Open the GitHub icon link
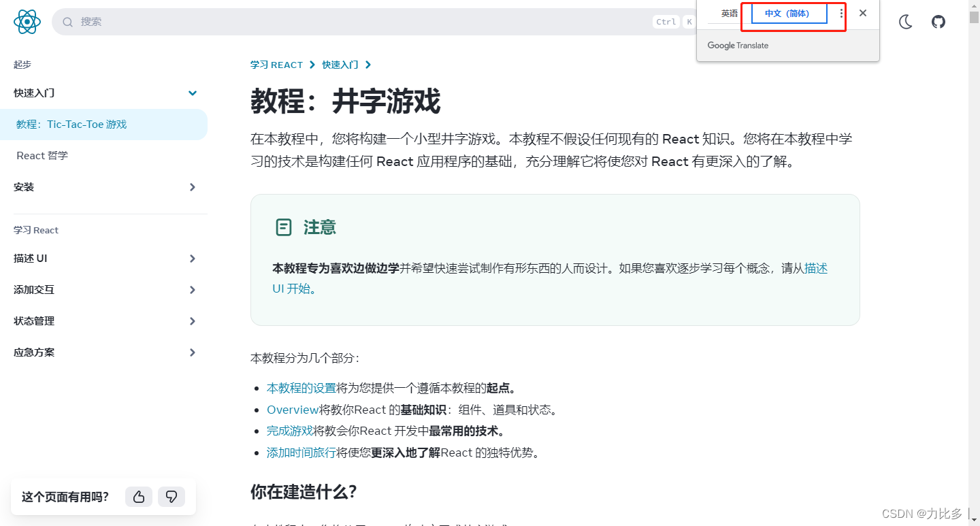The height and width of the screenshot is (526, 980). click(x=938, y=22)
